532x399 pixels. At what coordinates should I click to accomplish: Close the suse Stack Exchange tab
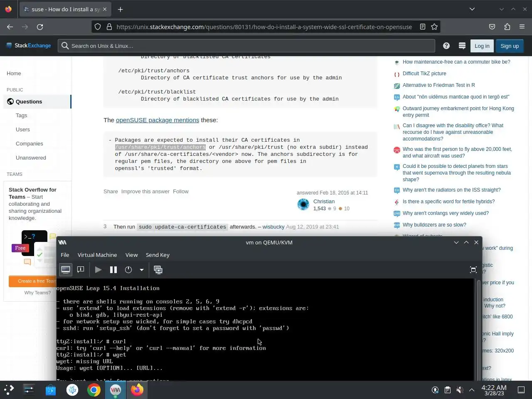[105, 9]
